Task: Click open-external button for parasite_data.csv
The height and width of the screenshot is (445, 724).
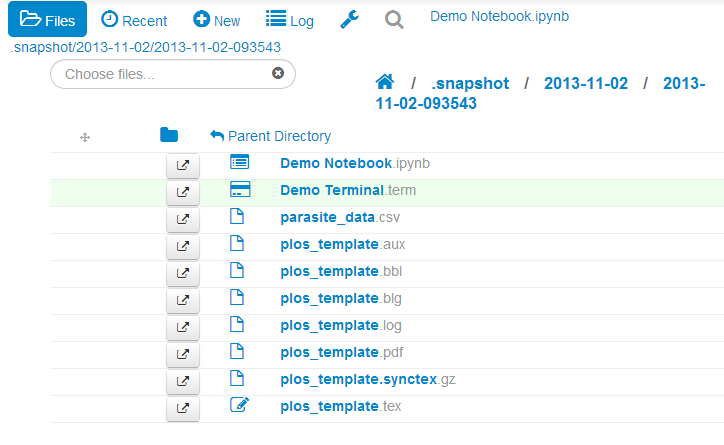Action: pos(182,219)
